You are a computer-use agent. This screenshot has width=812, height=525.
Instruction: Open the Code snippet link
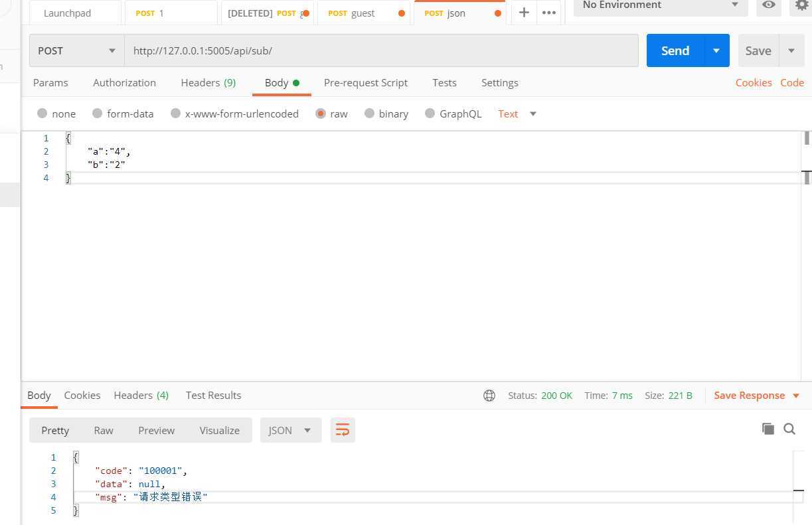[x=792, y=83]
